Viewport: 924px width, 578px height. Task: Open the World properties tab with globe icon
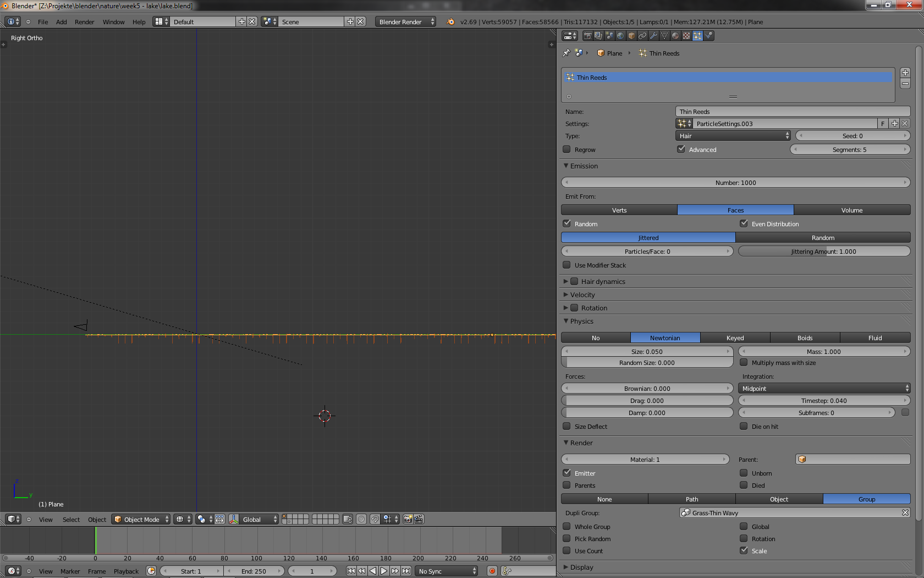point(620,36)
